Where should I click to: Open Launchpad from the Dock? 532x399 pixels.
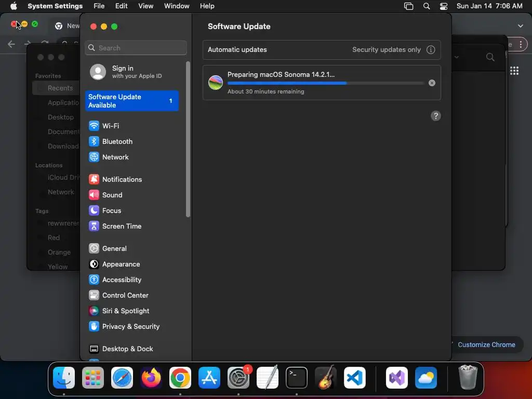93,378
